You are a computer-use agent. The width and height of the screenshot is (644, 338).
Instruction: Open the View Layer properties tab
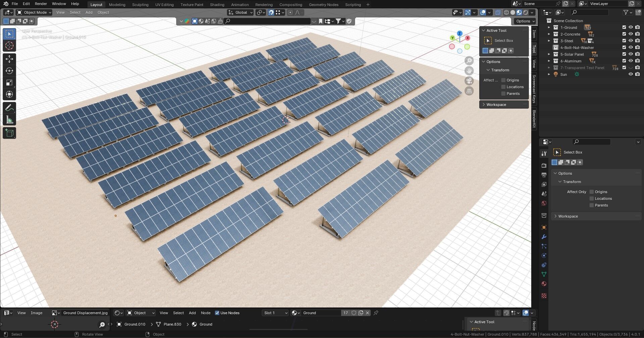544,184
